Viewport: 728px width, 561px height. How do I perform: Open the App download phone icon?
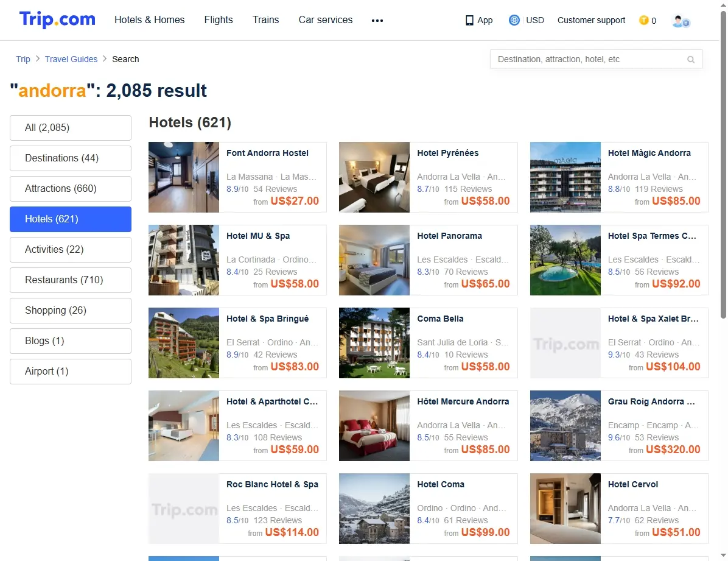pyautogui.click(x=469, y=21)
